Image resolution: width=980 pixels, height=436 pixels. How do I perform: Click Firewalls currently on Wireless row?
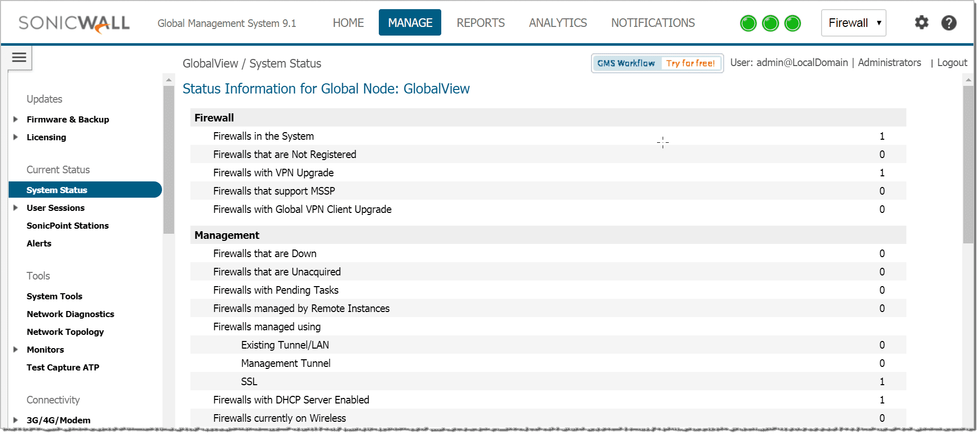(x=548, y=418)
